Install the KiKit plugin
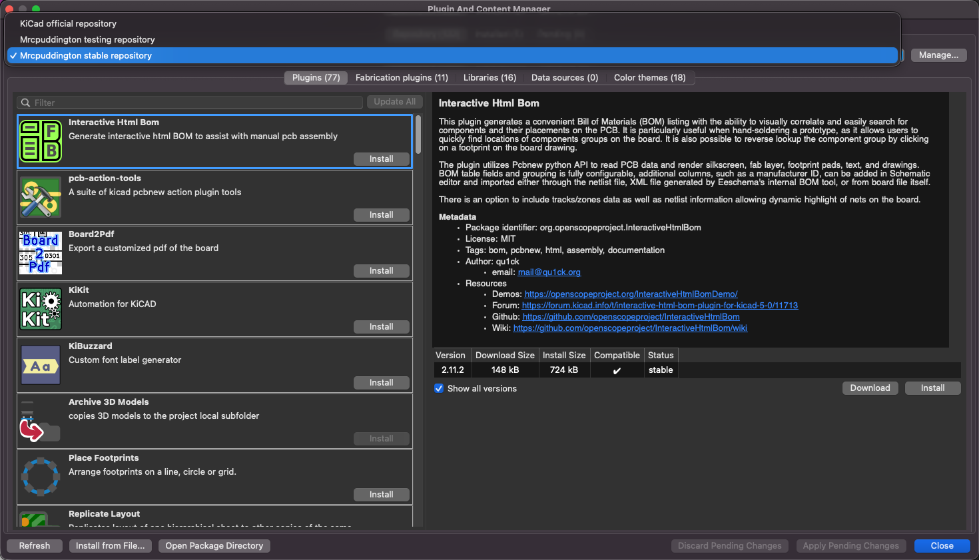 [x=382, y=327]
